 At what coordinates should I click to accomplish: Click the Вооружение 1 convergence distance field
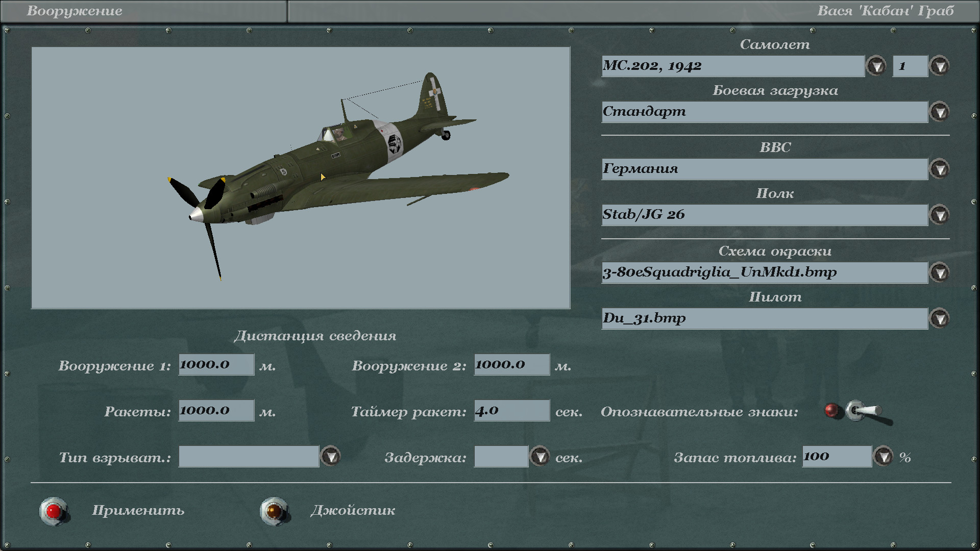[x=216, y=365]
